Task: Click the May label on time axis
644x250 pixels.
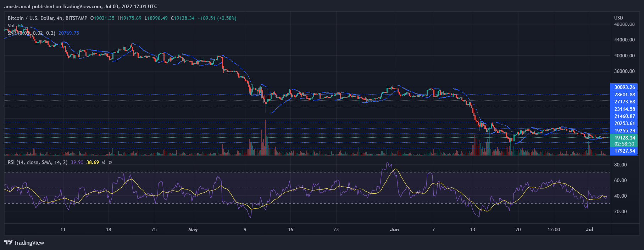Action: [193, 229]
